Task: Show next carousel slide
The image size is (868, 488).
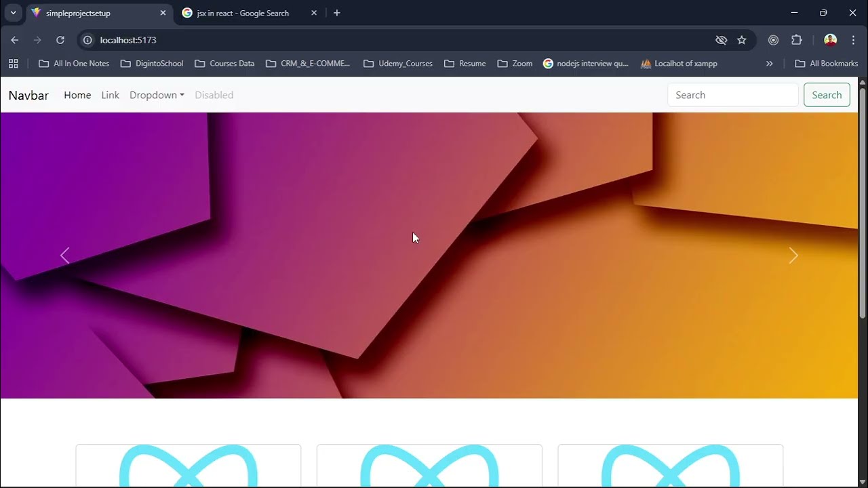Action: [793, 256]
